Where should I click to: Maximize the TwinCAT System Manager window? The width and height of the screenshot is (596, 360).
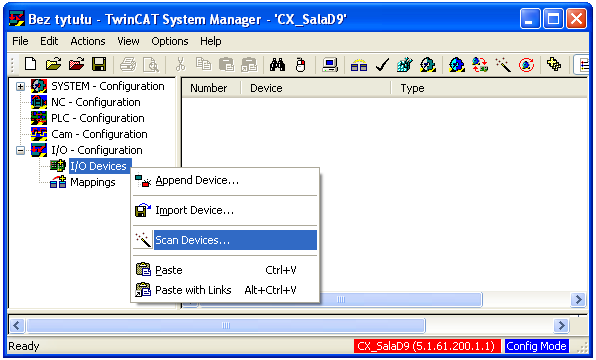[553, 19]
